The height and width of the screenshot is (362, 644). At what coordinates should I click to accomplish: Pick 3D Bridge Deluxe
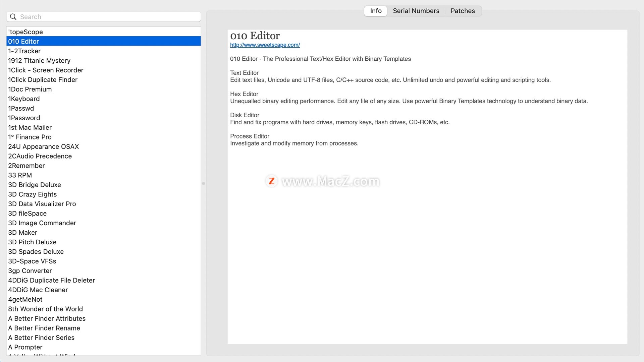pos(104,185)
